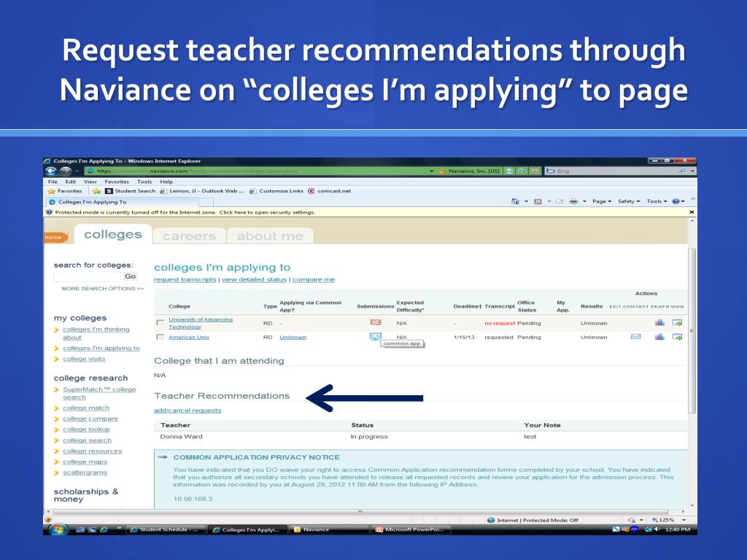Screen dimensions: 747x560
Task: Click volume speaker icon in system tray
Action: 657,529
